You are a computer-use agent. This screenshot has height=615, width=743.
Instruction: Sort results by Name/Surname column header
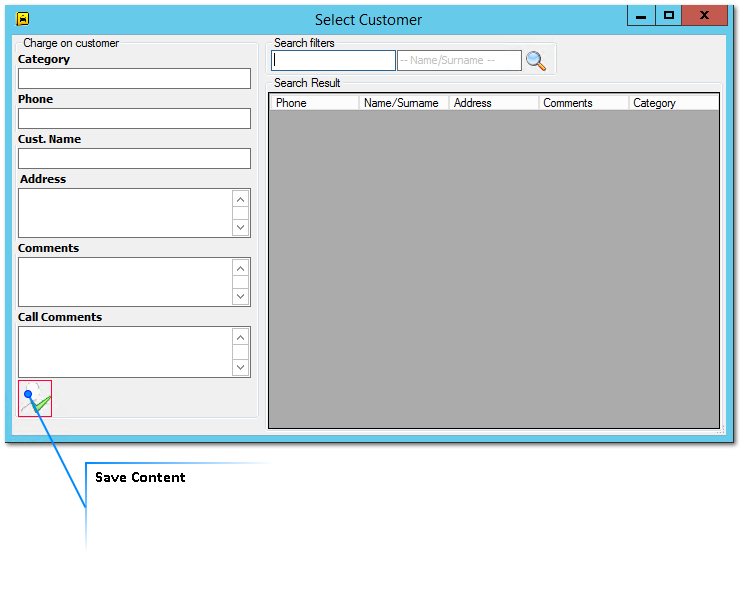(x=404, y=103)
